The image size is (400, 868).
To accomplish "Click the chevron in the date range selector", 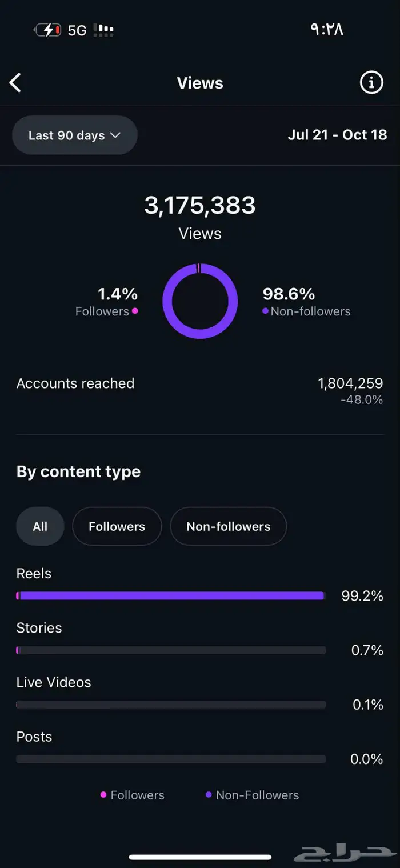I will [x=115, y=135].
